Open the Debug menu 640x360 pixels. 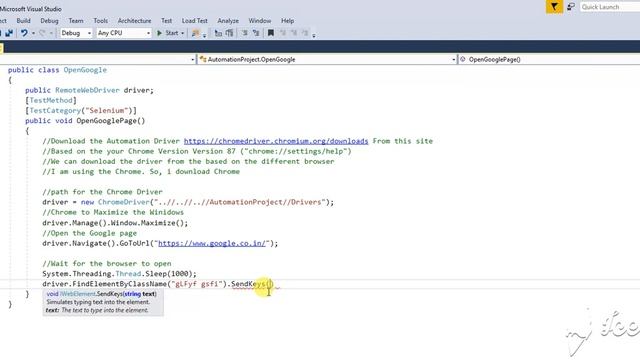(x=49, y=20)
